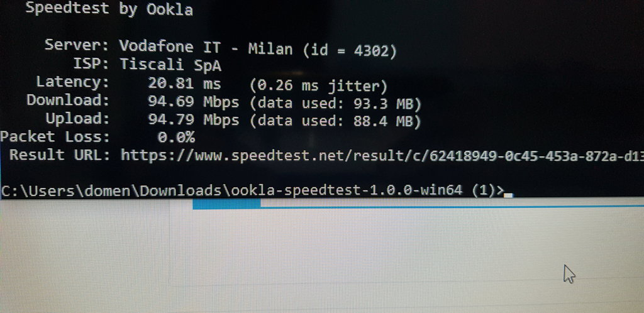Click the 'Download:' label in output
The height and width of the screenshot is (313, 644).
tap(68, 100)
